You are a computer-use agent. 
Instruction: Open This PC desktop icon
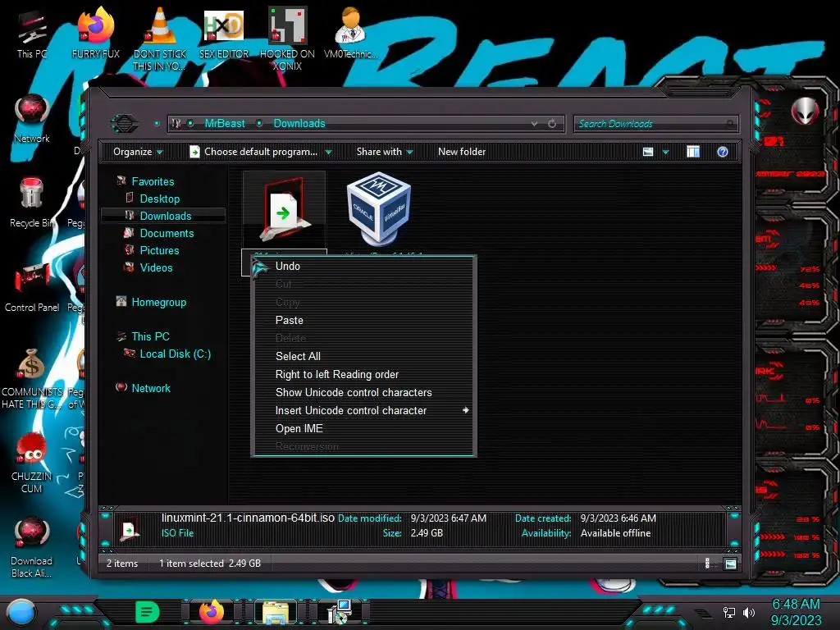[x=32, y=33]
